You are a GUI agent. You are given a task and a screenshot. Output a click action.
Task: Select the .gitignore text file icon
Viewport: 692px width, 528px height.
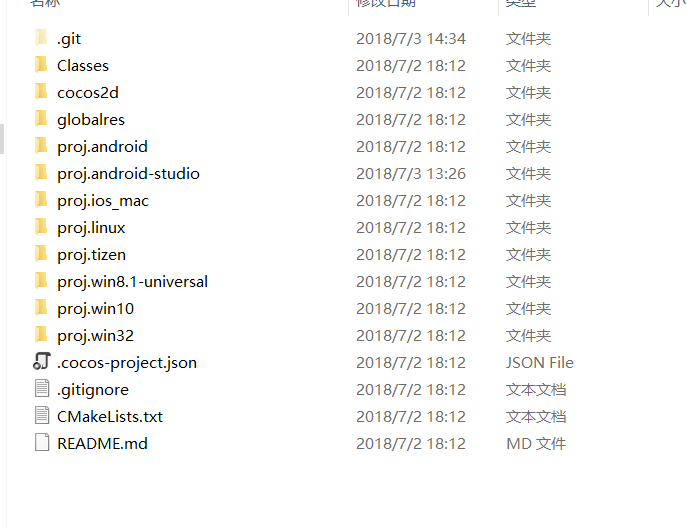(x=42, y=388)
